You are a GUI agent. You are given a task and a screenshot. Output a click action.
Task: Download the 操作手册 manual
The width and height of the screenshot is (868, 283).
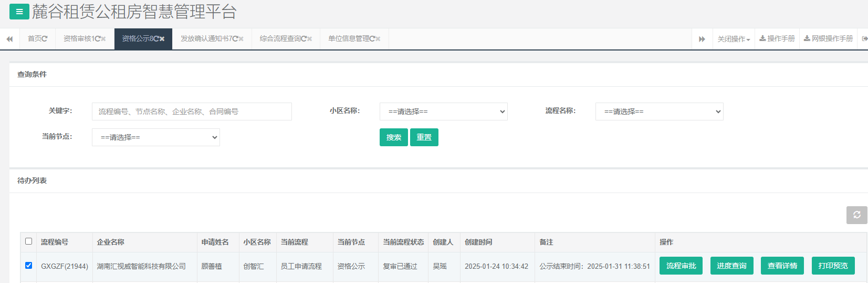tap(777, 38)
